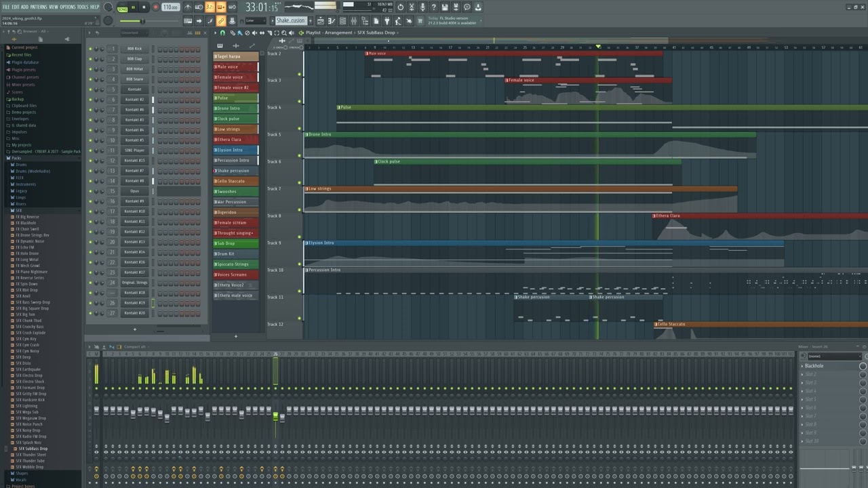Toggle mute LED on playlist Track 2
Image resolution: width=868 pixels, height=488 pixels.
click(300, 75)
